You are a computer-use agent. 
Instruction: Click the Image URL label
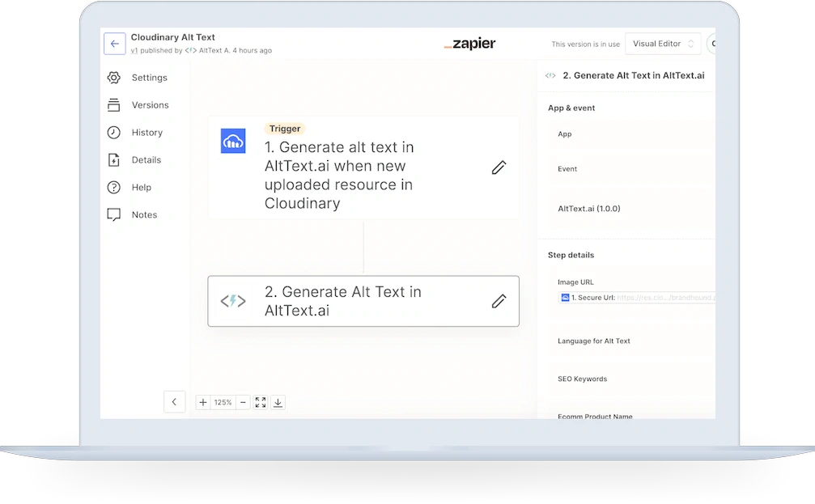point(575,282)
